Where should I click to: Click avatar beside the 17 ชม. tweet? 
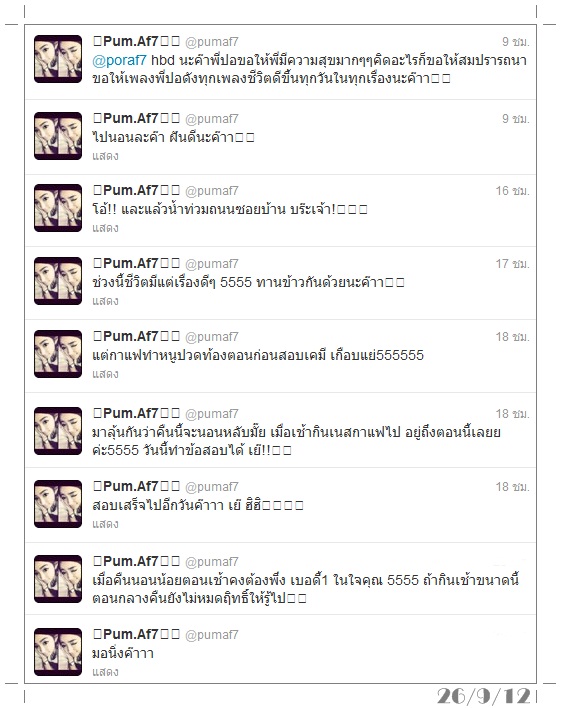point(58,281)
